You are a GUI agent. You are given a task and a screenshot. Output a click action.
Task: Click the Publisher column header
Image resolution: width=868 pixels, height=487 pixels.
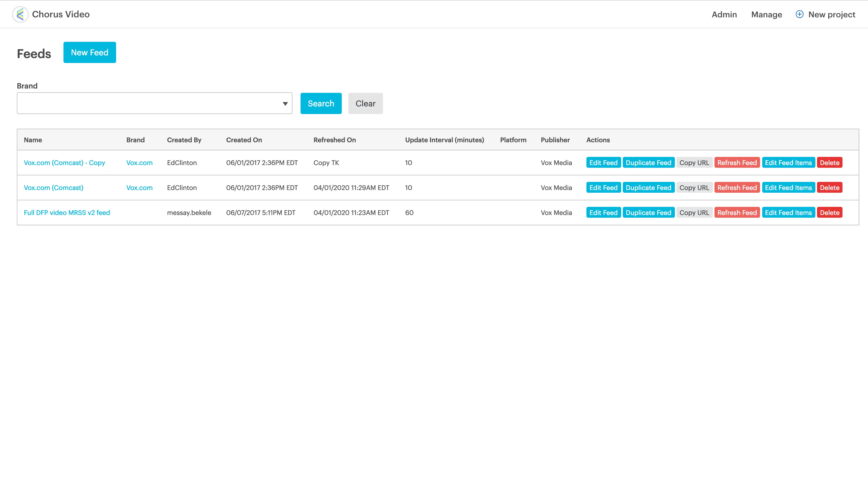555,140
